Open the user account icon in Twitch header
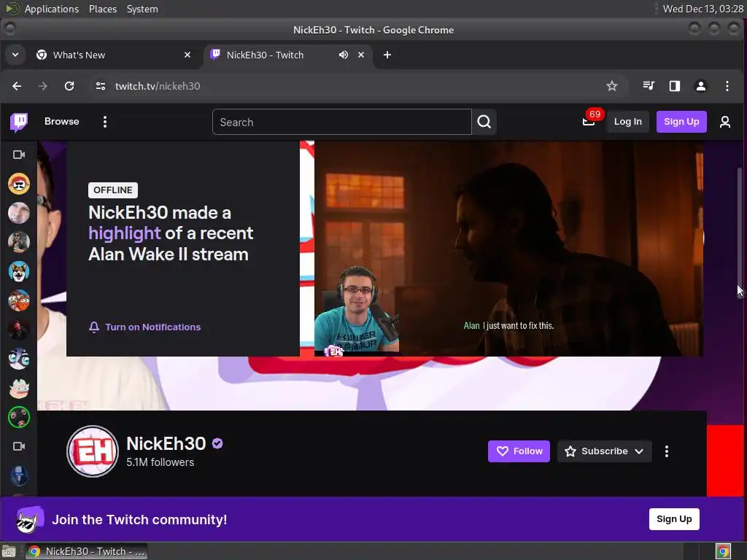 [724, 122]
